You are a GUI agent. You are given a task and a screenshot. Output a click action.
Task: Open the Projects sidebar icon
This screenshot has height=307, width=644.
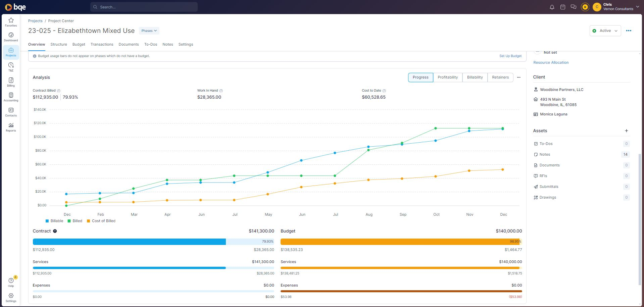coord(11,52)
